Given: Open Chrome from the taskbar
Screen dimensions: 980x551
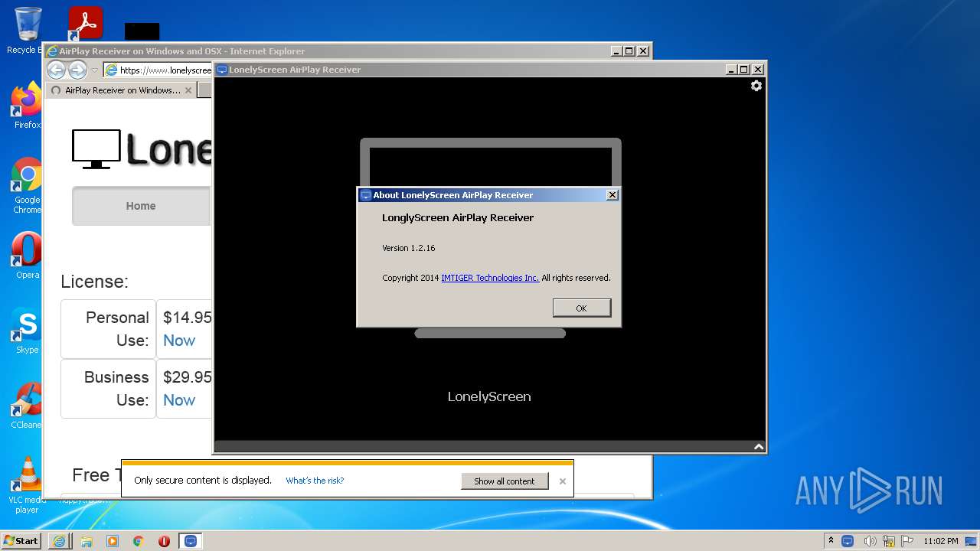Looking at the screenshot, I should [x=139, y=540].
